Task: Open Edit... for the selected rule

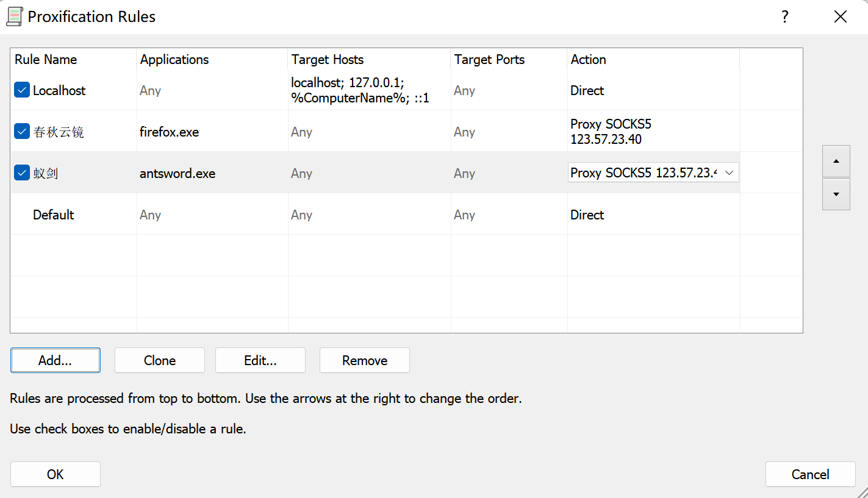Action: [x=260, y=360]
